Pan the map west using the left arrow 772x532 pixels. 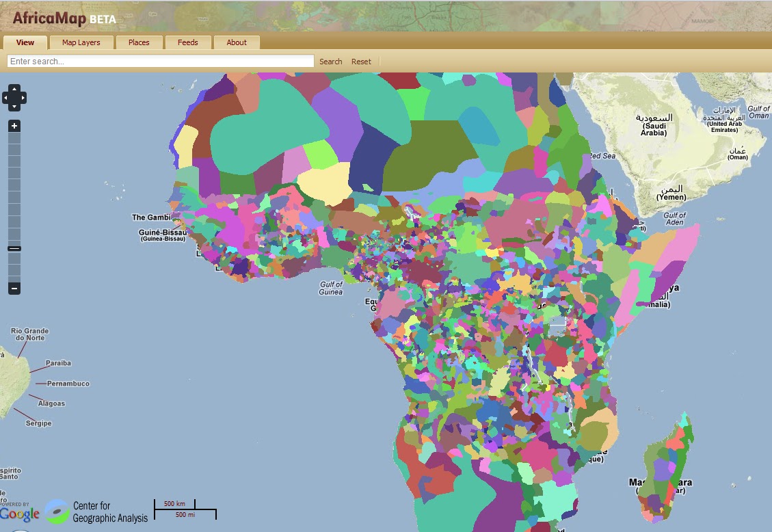(4, 98)
